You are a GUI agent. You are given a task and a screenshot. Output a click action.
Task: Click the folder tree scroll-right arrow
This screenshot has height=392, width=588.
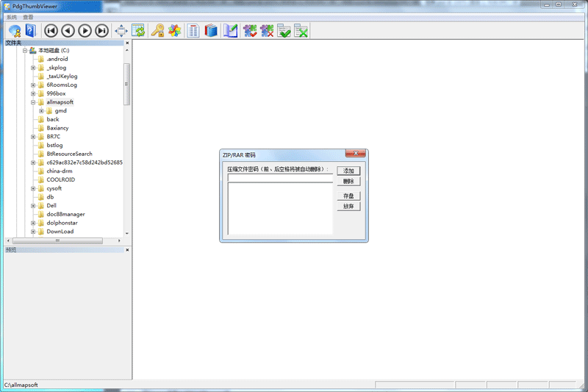pyautogui.click(x=119, y=240)
